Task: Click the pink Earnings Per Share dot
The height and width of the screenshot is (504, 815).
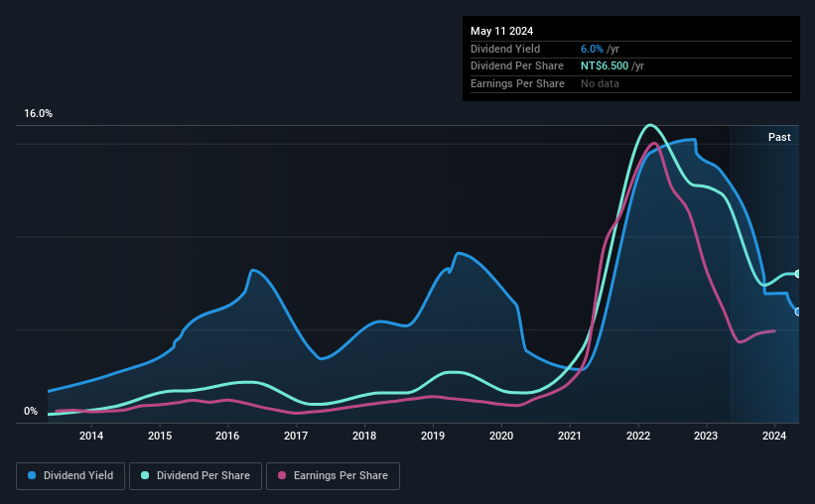Action: click(x=282, y=475)
